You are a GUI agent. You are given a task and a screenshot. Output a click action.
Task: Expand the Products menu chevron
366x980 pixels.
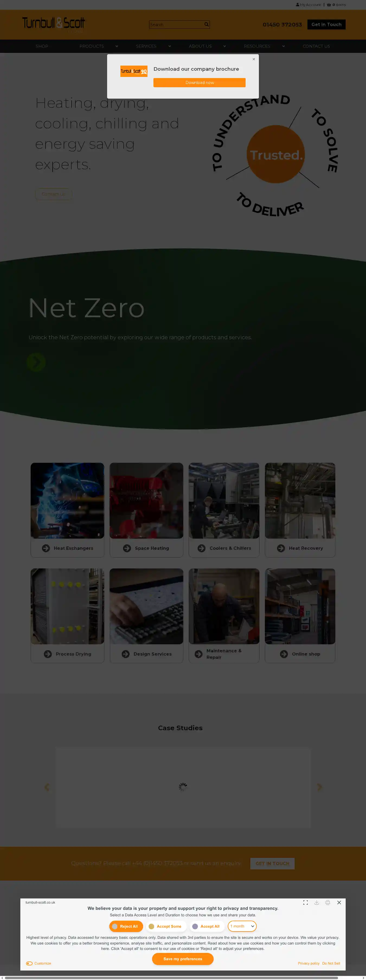(117, 46)
